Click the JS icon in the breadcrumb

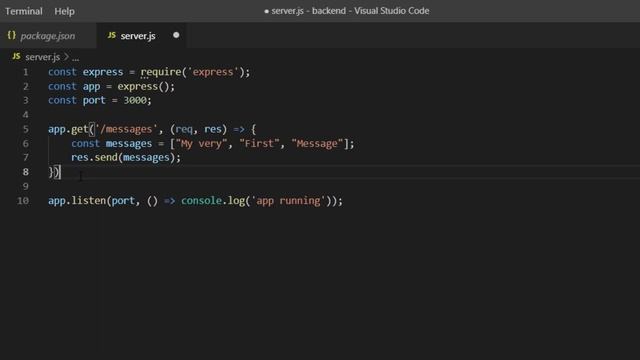(x=16, y=56)
